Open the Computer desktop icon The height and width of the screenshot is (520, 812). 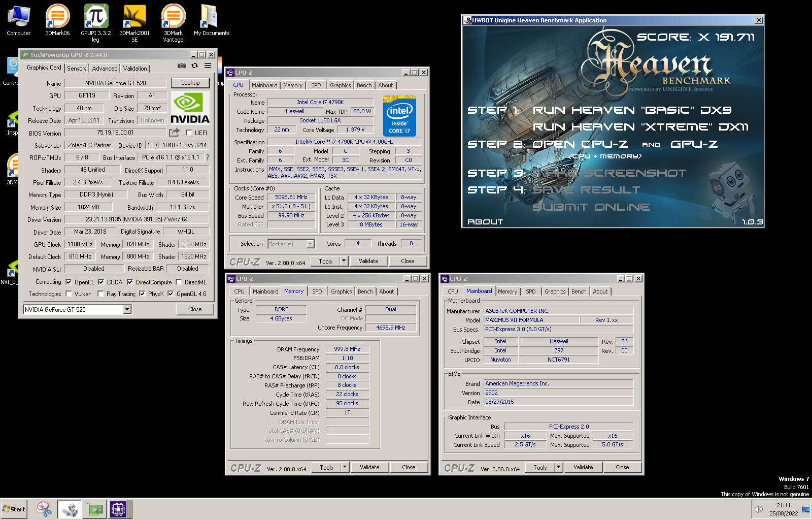18,20
